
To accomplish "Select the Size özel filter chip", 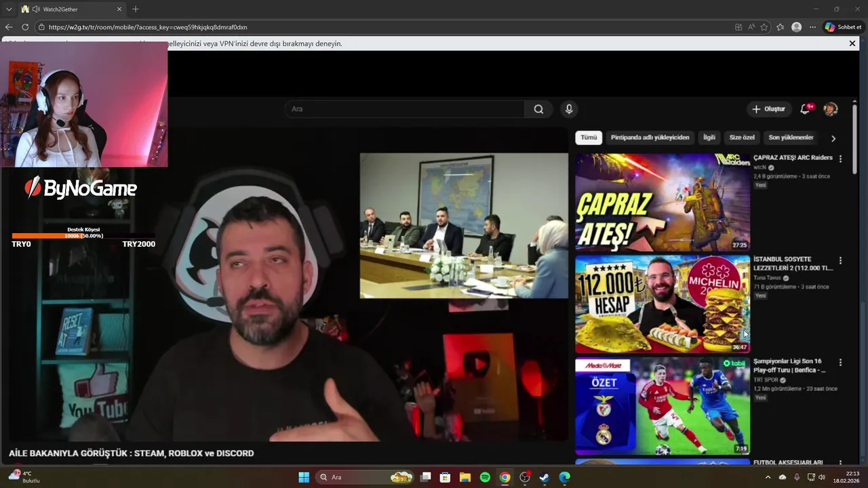I will (x=742, y=138).
